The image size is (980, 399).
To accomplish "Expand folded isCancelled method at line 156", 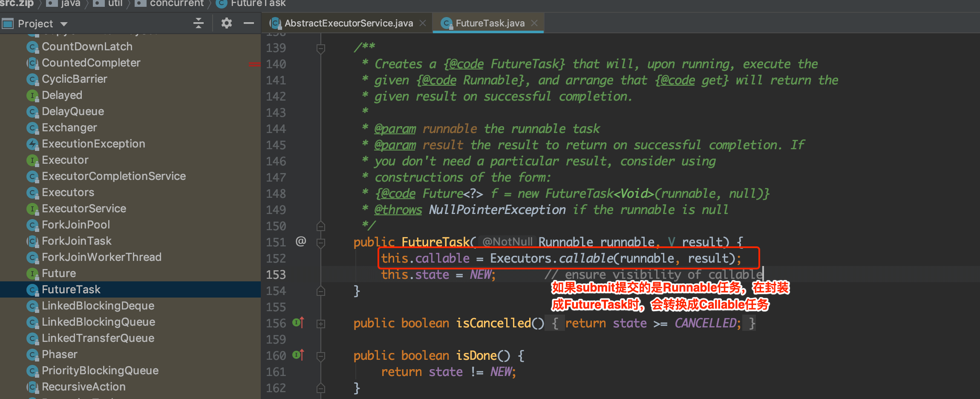I will (321, 324).
